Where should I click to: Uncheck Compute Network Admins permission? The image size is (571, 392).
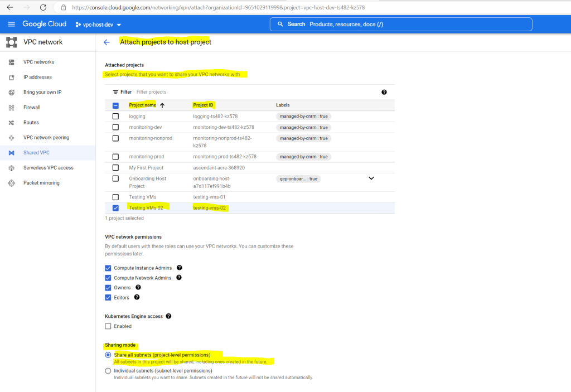tap(108, 278)
